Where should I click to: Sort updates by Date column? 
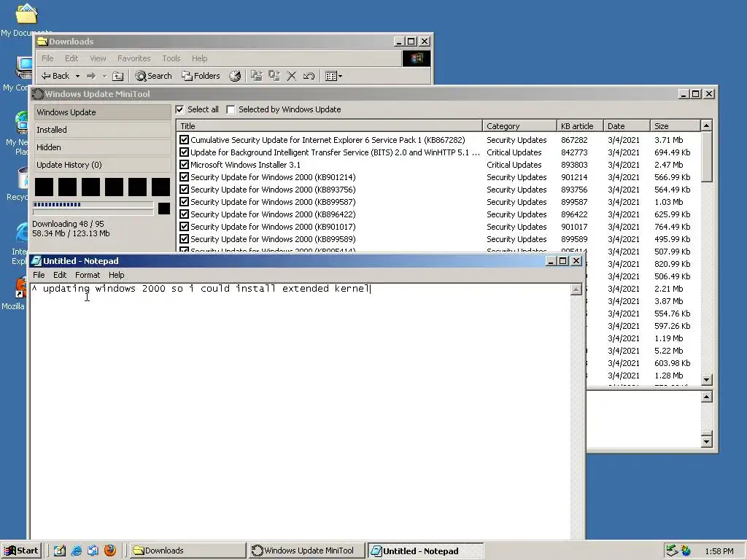tap(627, 125)
